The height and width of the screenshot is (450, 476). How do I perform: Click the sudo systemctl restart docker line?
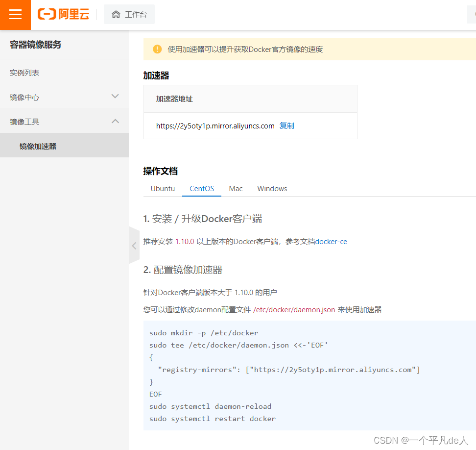pyautogui.click(x=213, y=419)
